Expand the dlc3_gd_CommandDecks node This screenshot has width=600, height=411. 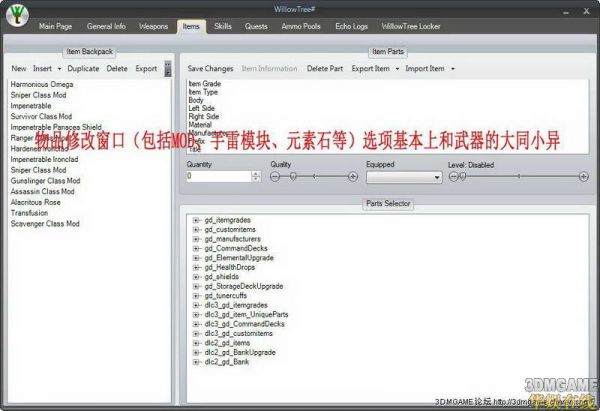pos(197,324)
